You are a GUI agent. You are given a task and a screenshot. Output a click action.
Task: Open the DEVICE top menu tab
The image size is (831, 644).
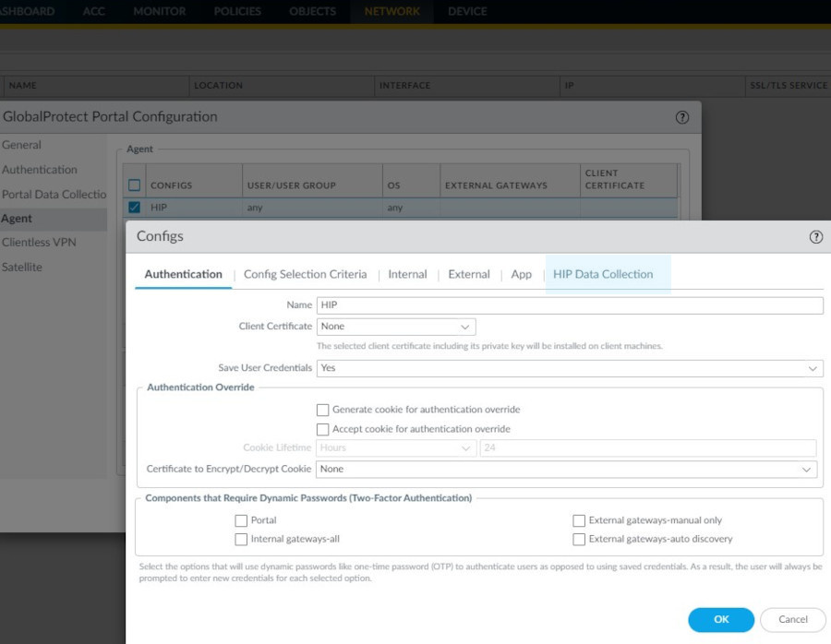point(467,11)
